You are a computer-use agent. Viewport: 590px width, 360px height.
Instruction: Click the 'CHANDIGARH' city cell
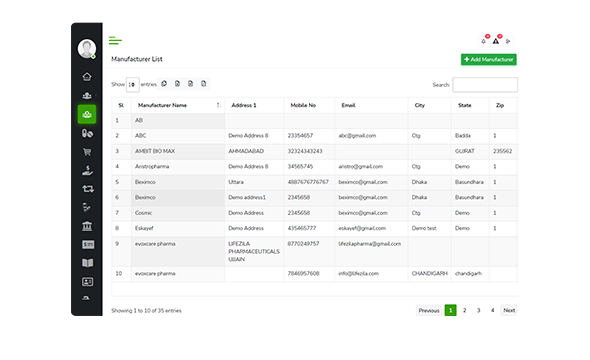pyautogui.click(x=429, y=274)
